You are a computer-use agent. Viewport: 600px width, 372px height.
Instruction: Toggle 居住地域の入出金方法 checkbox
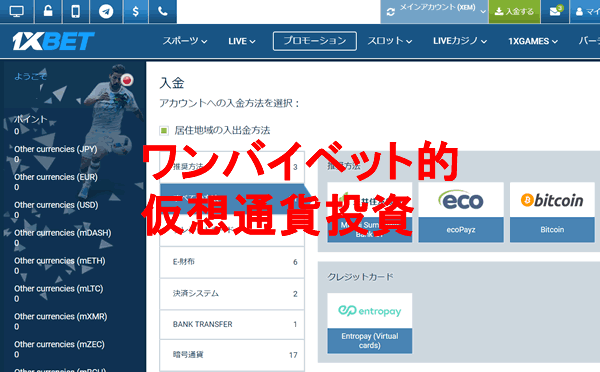164,131
